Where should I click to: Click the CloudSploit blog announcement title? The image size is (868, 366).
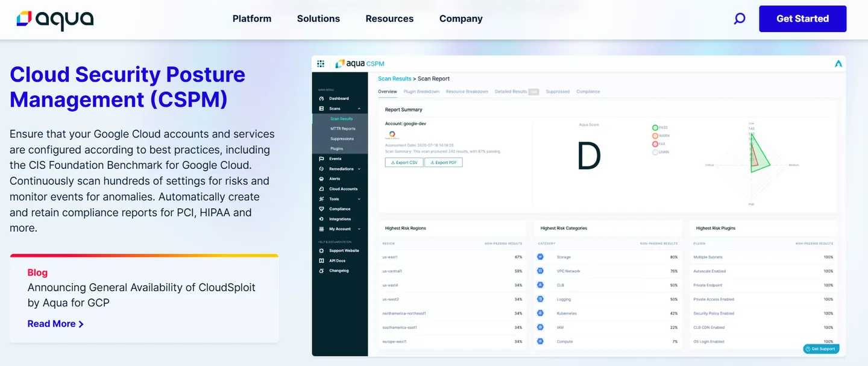tap(142, 295)
